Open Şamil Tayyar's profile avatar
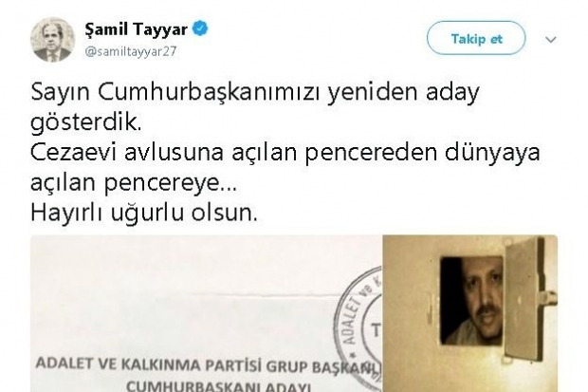 52,39
